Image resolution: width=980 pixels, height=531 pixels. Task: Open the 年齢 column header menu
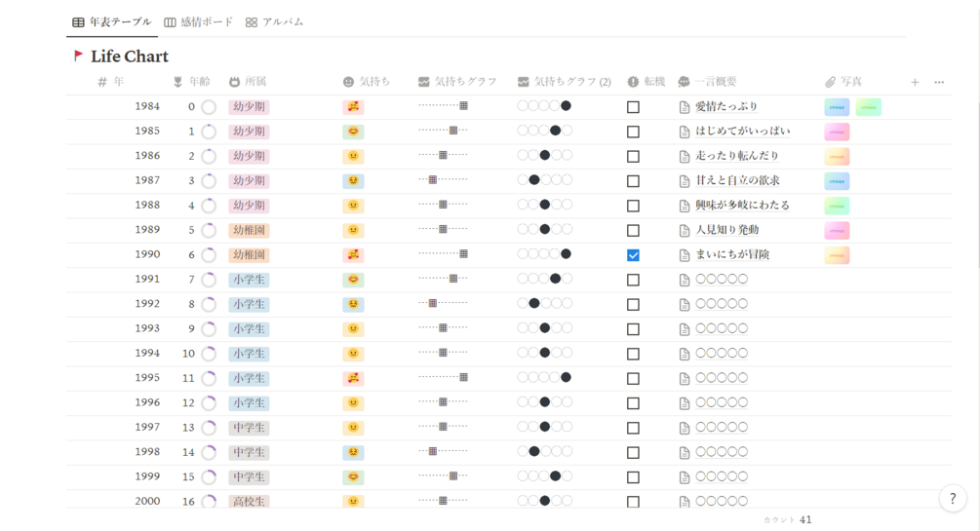192,82
